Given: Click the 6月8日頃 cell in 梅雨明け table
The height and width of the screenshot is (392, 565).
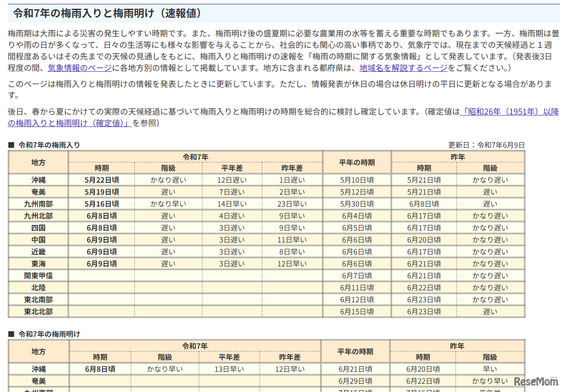Looking at the screenshot, I should pyautogui.click(x=102, y=369).
